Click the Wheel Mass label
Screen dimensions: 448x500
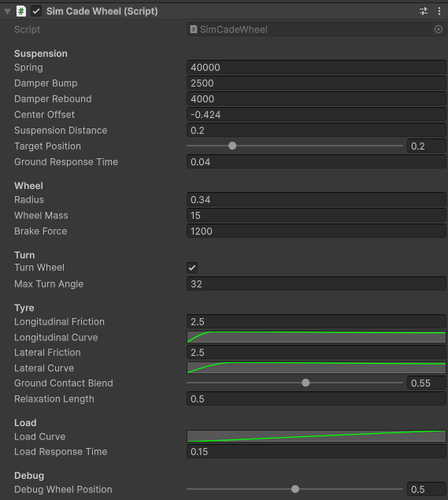pos(41,215)
